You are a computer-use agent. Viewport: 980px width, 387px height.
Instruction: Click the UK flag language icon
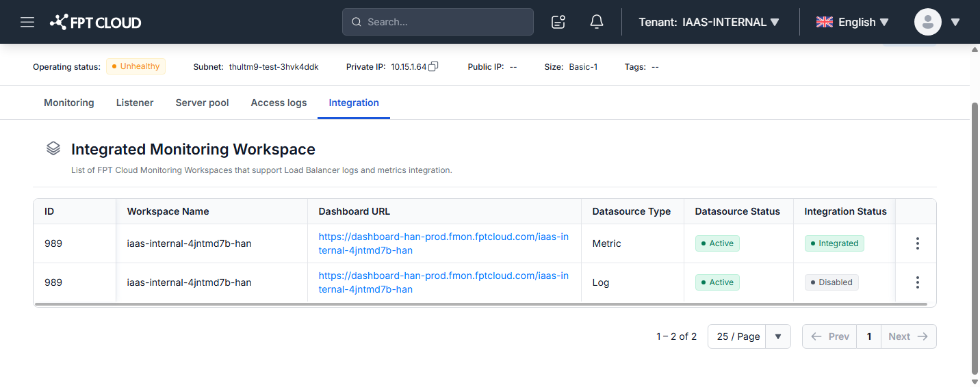click(824, 22)
